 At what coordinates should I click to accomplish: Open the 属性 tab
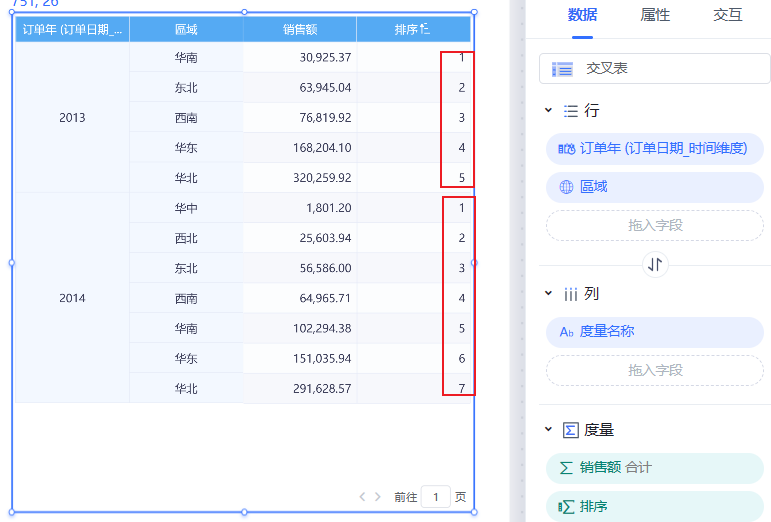tap(655, 15)
